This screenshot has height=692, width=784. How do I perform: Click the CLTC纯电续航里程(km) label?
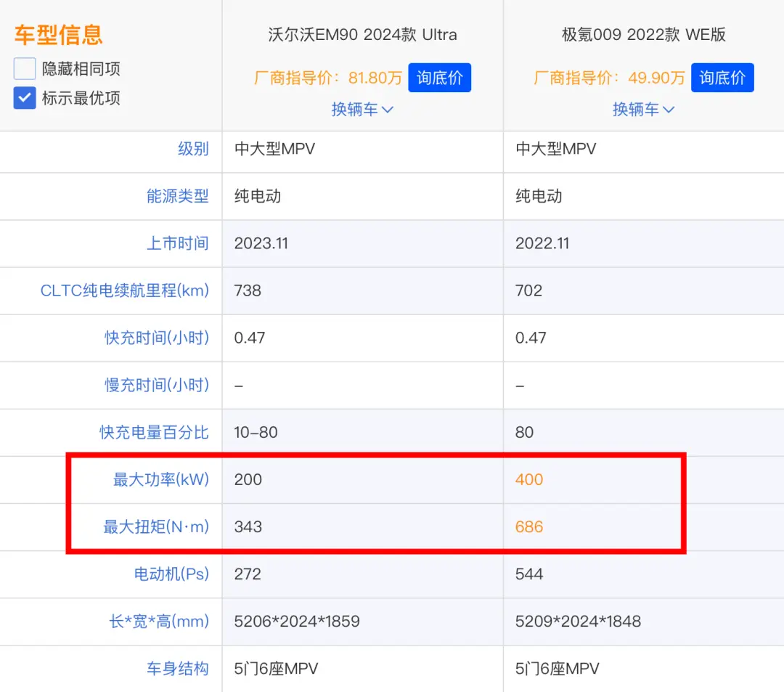[x=125, y=290]
